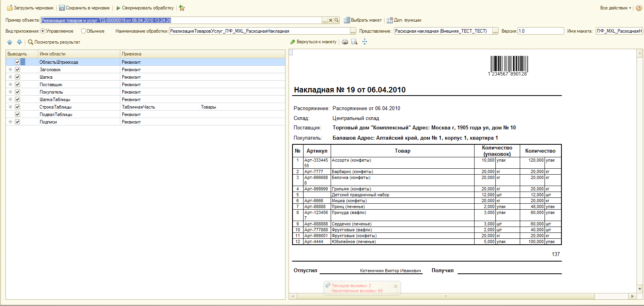Expand the Поставщик tree row
This screenshot has height=306, width=644.
tap(10, 85)
